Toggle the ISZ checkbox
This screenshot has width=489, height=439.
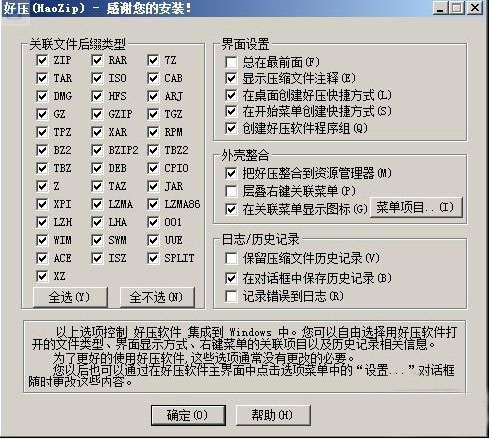(97, 258)
